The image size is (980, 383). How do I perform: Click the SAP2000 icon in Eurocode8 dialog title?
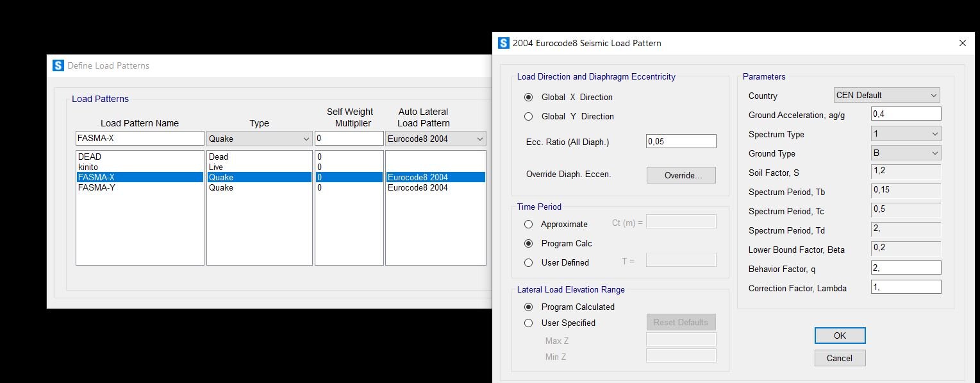pos(504,43)
